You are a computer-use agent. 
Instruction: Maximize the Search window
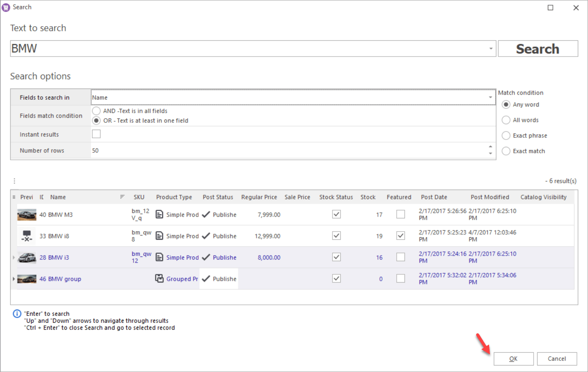click(550, 7)
